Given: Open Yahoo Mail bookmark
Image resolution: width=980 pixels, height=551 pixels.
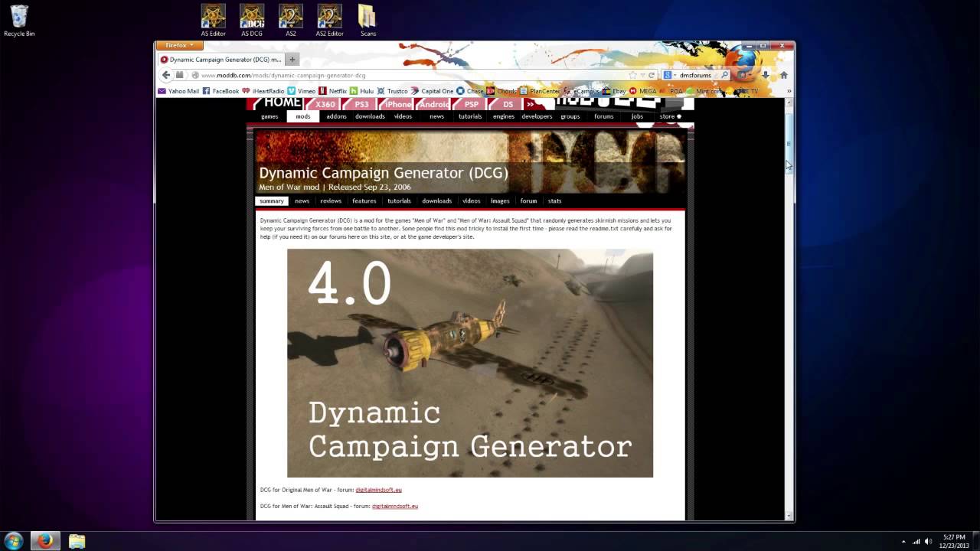Looking at the screenshot, I should 178,91.
